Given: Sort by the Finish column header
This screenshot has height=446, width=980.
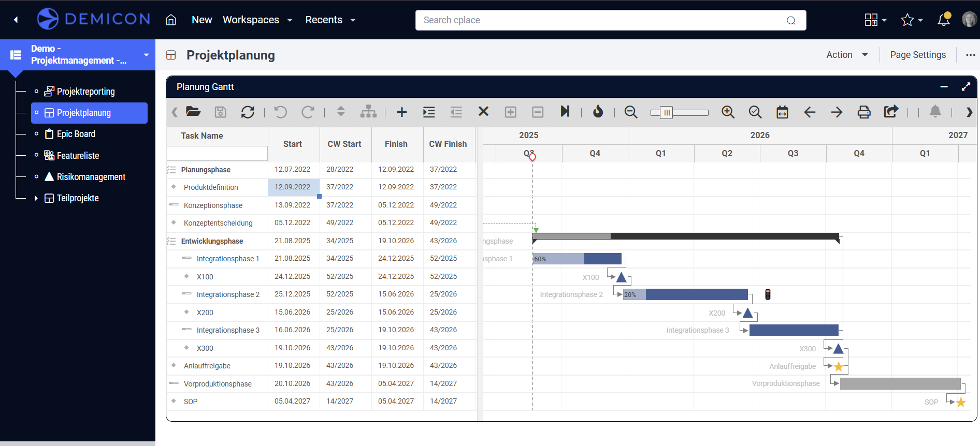Looking at the screenshot, I should 396,144.
